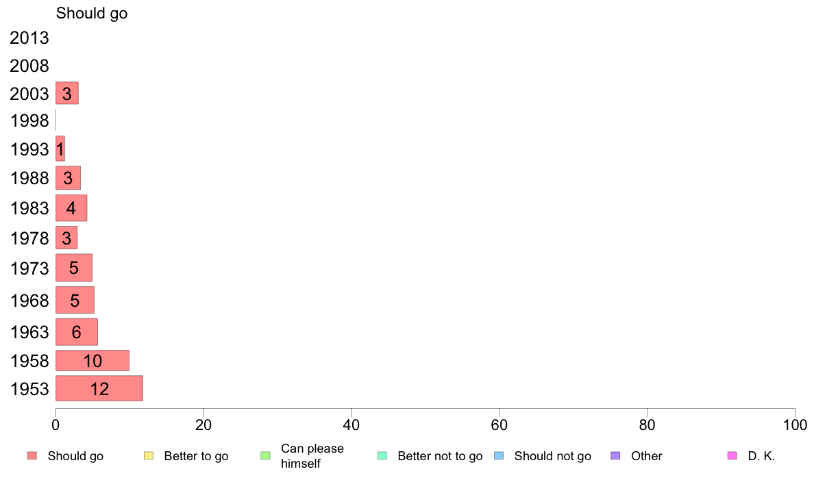Screen dimensions: 814x504
Task: Click the 'Should go' chart title
Action: coord(92,14)
